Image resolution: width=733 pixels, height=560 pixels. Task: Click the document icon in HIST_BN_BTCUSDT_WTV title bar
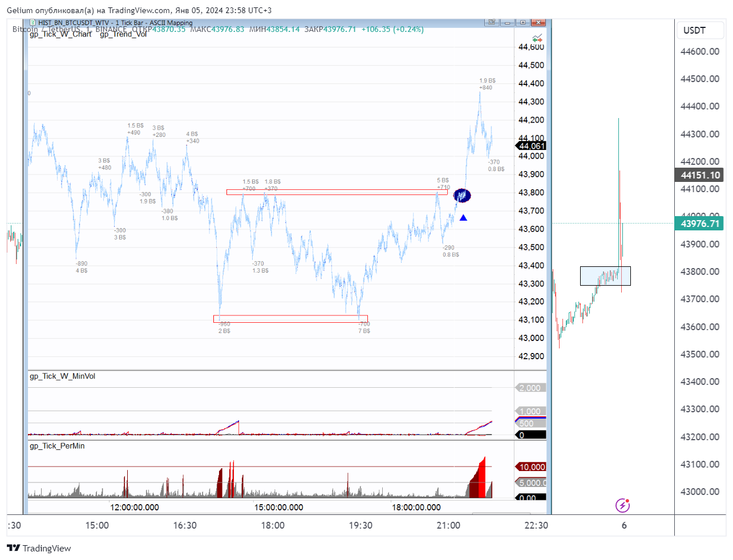tap(34, 23)
